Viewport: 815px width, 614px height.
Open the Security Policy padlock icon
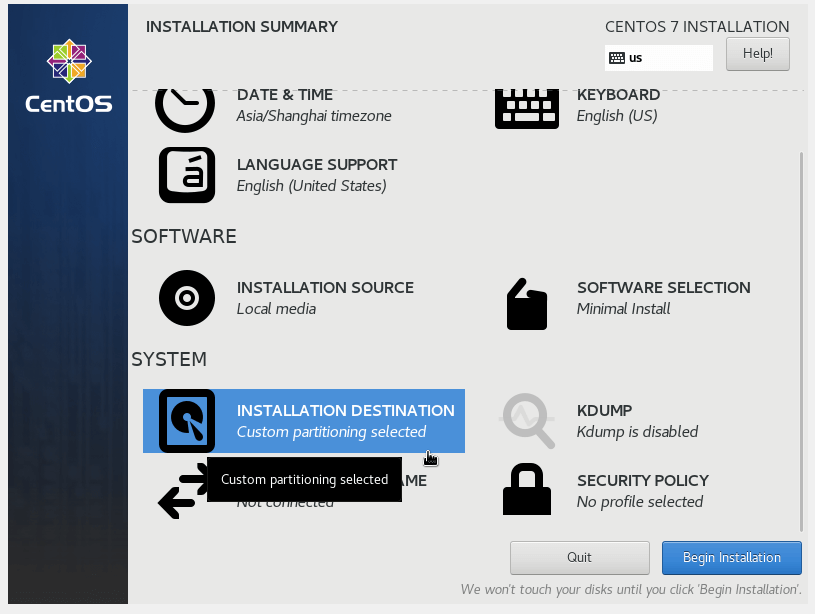[x=527, y=490]
